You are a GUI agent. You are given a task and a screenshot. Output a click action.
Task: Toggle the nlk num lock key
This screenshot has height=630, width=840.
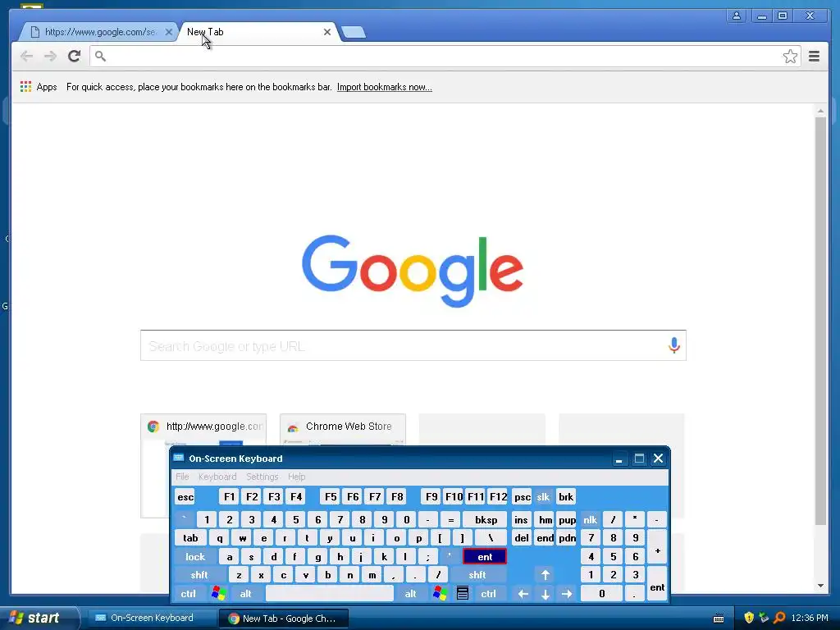[x=591, y=519]
